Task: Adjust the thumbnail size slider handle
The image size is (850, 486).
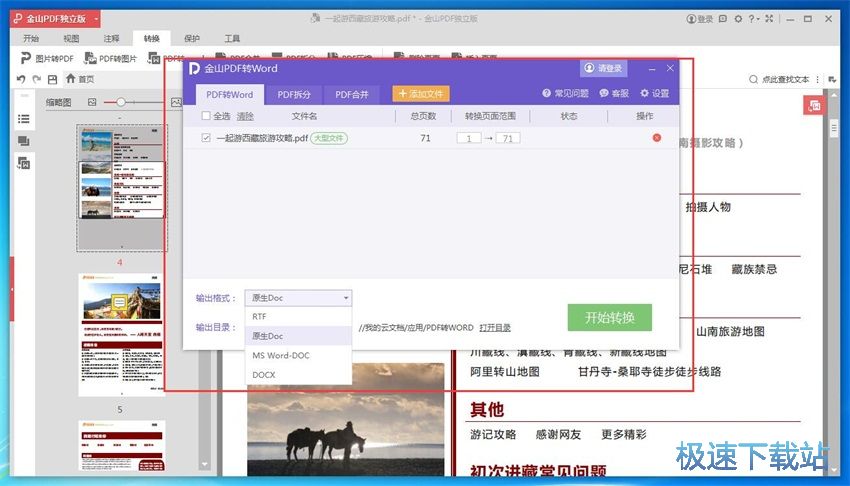Action: pyautogui.click(x=121, y=102)
